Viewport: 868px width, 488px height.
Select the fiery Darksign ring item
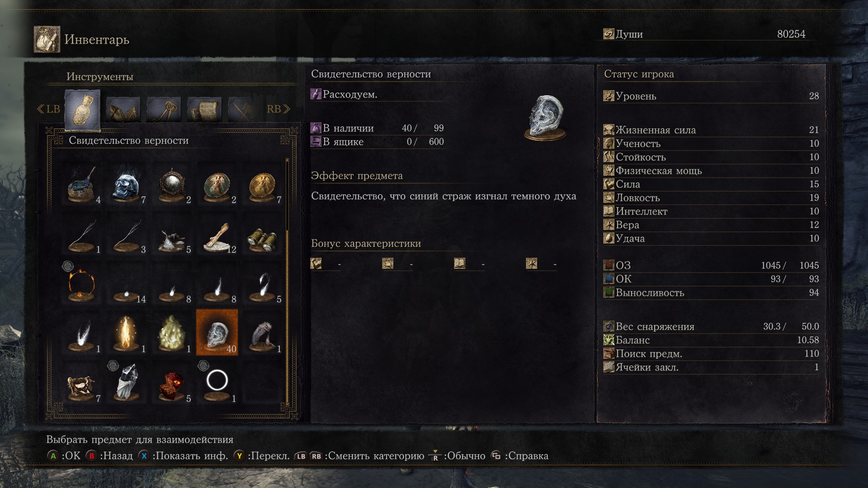81,283
